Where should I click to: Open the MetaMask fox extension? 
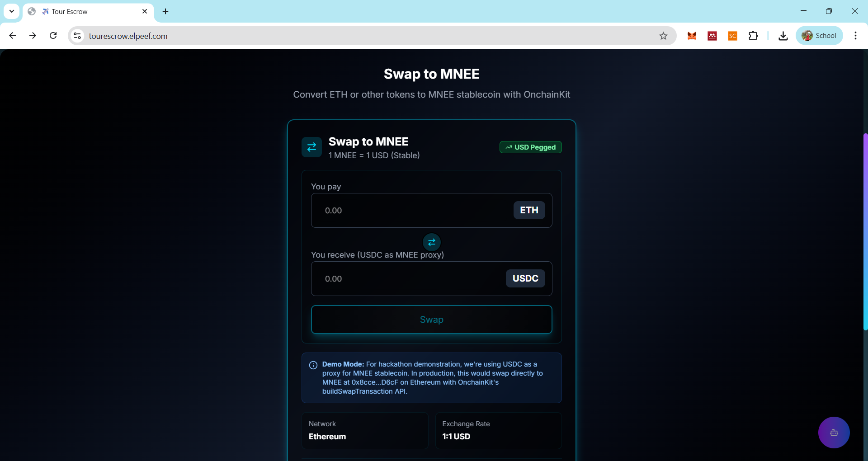pos(692,36)
